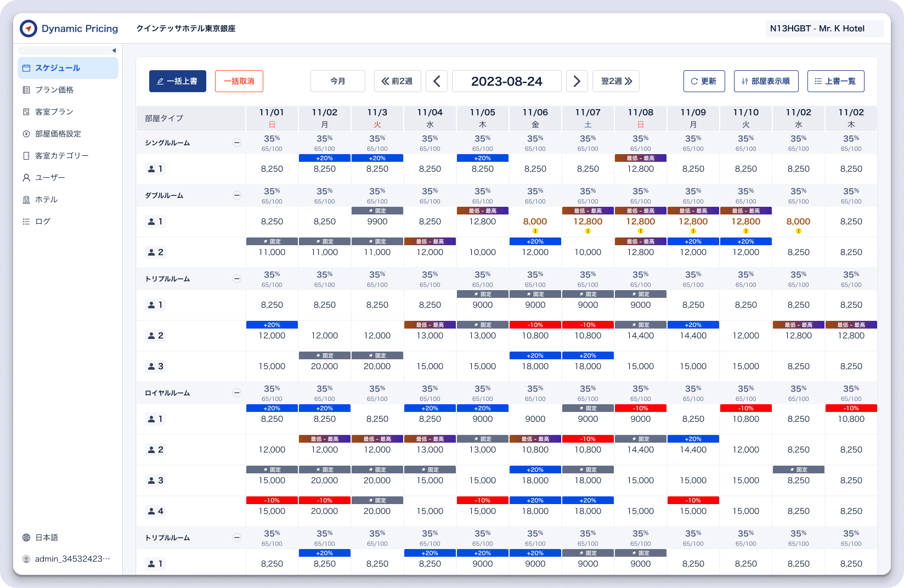This screenshot has height=588, width=904.
Task: Click the ユーザー person icon
Action: 26,178
